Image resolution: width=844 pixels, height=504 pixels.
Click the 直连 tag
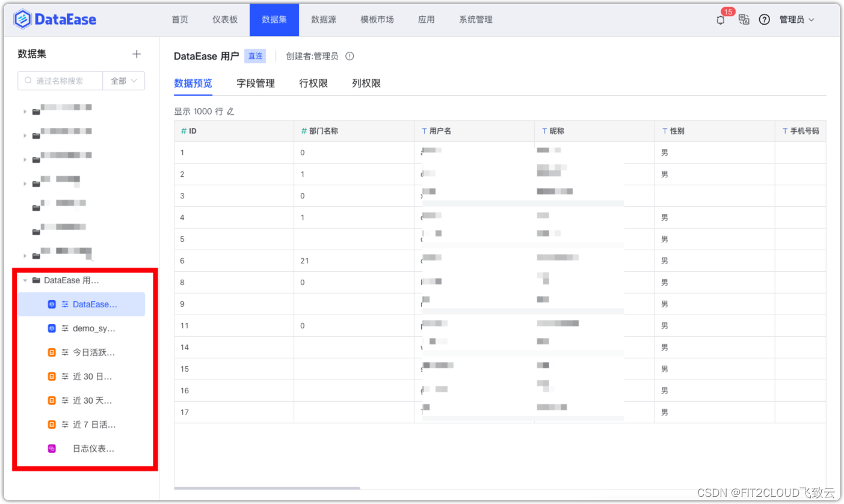[255, 56]
